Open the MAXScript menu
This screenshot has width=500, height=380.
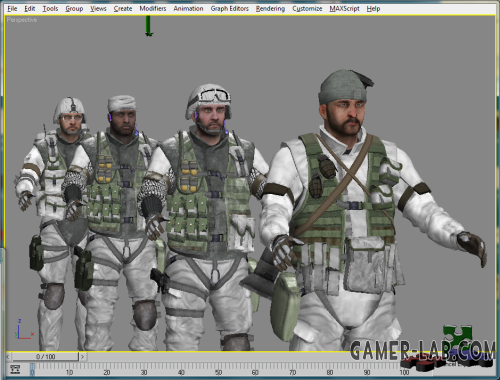tap(345, 9)
